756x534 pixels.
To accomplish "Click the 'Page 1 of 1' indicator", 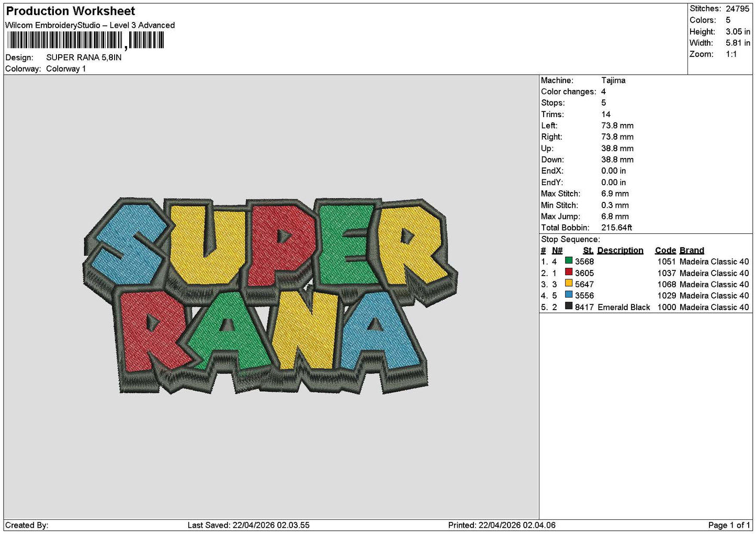I will click(x=729, y=525).
